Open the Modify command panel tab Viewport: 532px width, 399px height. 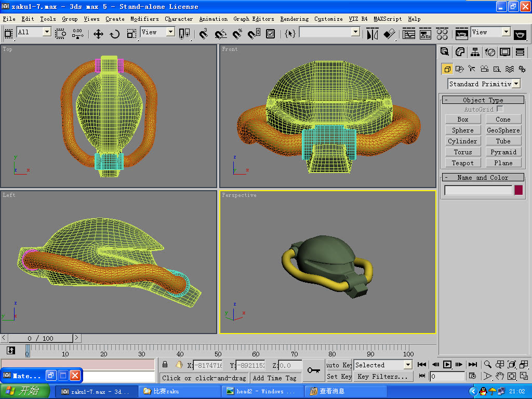(x=460, y=52)
